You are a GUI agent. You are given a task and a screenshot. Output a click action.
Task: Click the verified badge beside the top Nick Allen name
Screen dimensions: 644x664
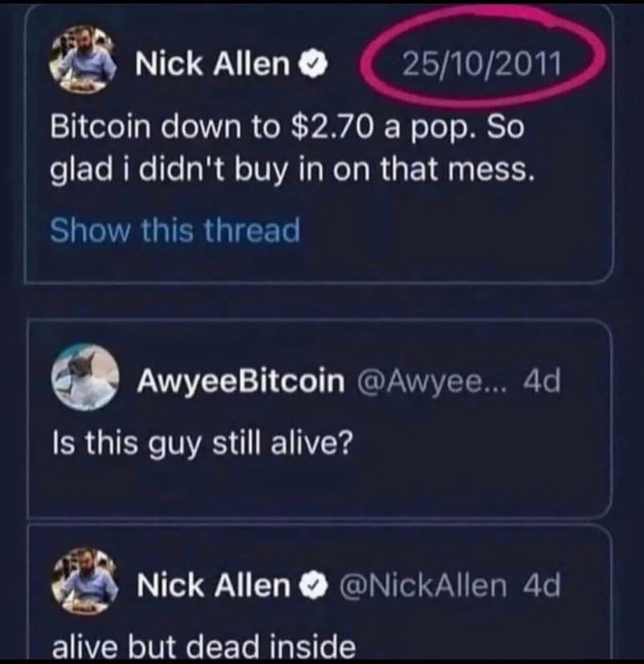pyautogui.click(x=313, y=64)
